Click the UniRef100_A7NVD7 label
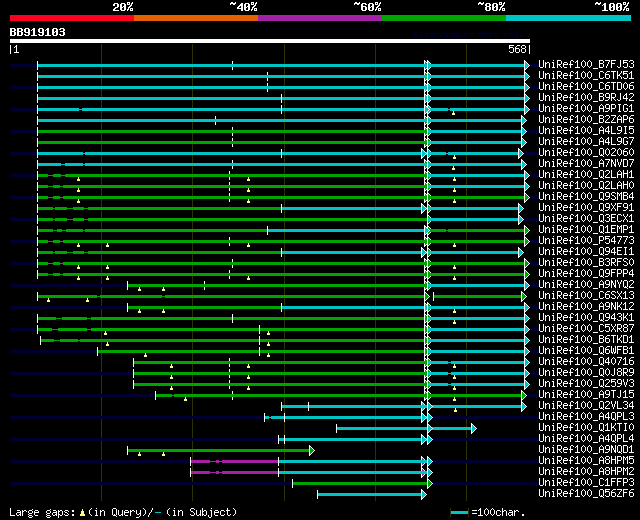 point(586,164)
